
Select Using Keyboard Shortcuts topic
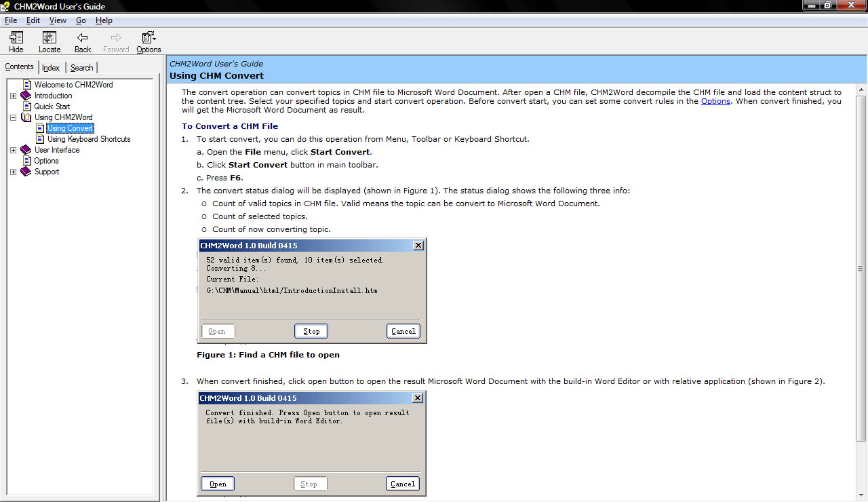click(x=89, y=139)
